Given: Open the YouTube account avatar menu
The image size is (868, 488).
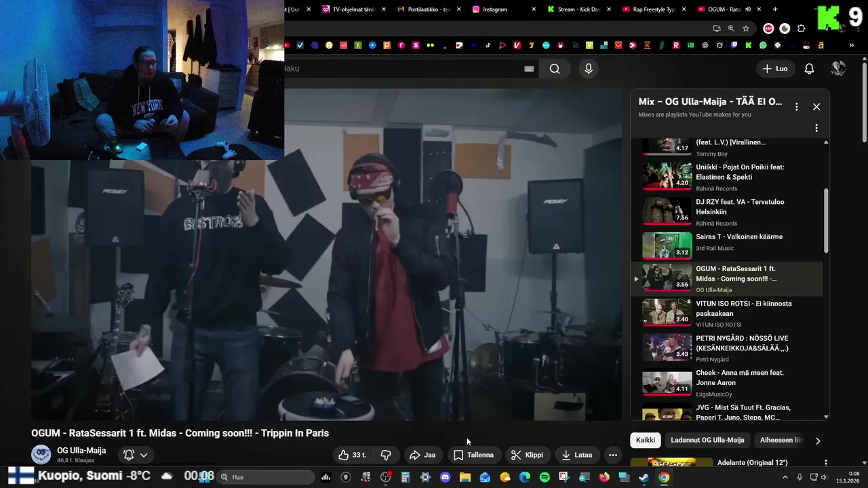Looking at the screenshot, I should tap(838, 68).
